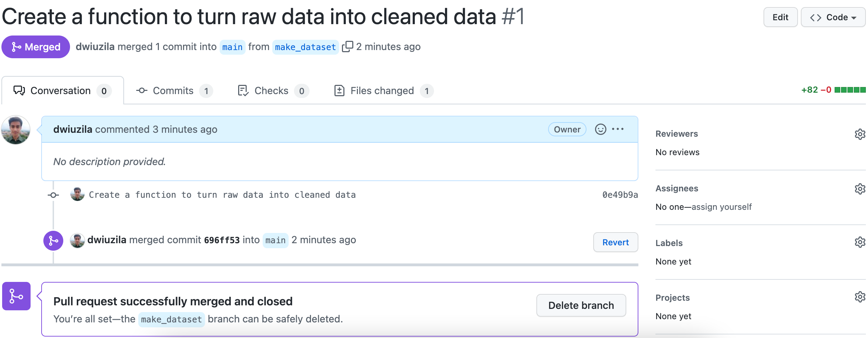Copy the make_dataset branch name
The height and width of the screenshot is (338, 868).
tap(348, 47)
